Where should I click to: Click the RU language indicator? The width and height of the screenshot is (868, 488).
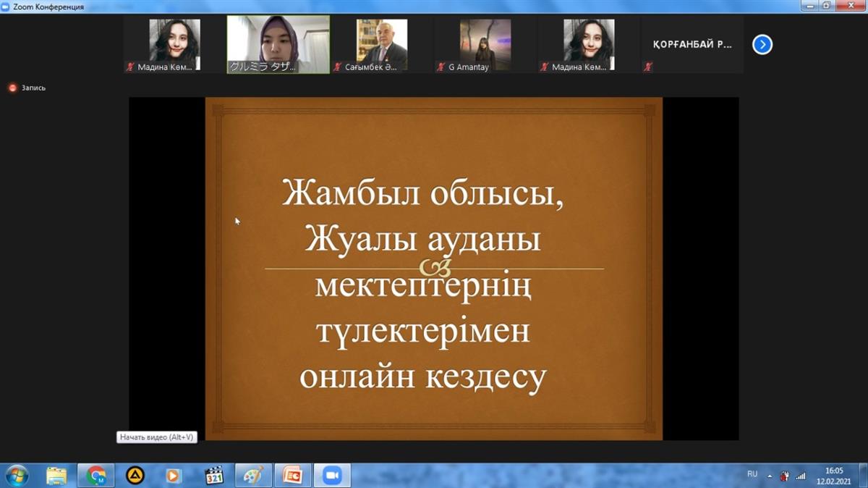click(752, 474)
